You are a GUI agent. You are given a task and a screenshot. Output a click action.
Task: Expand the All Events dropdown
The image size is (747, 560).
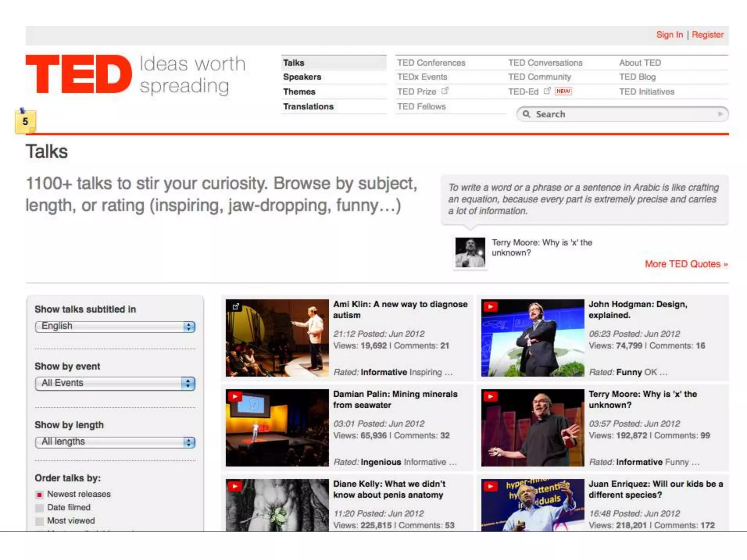(115, 383)
